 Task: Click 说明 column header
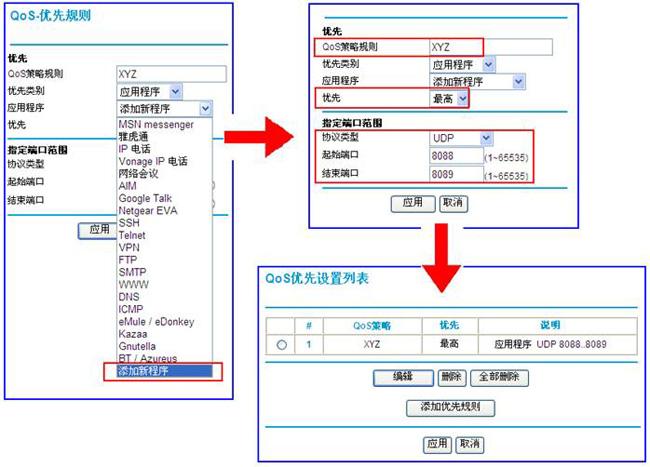coord(558,326)
